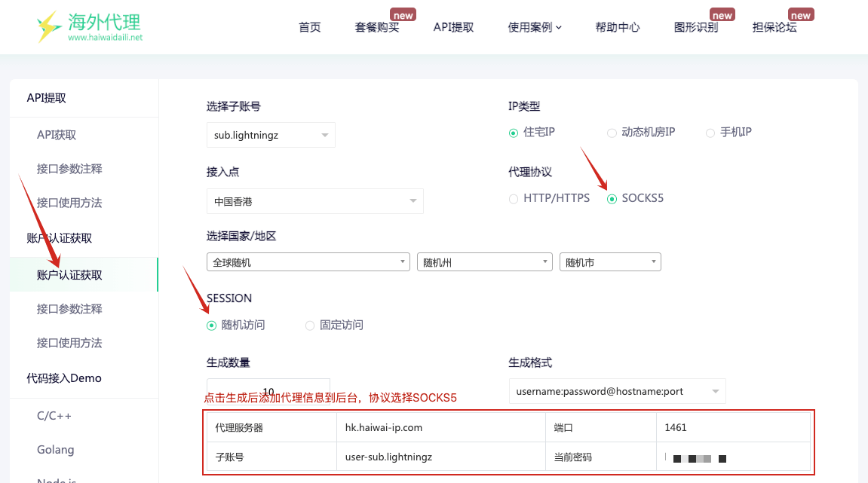The height and width of the screenshot is (483, 868).
Task: Open Golang demo in the sidebar
Action: pos(56,450)
